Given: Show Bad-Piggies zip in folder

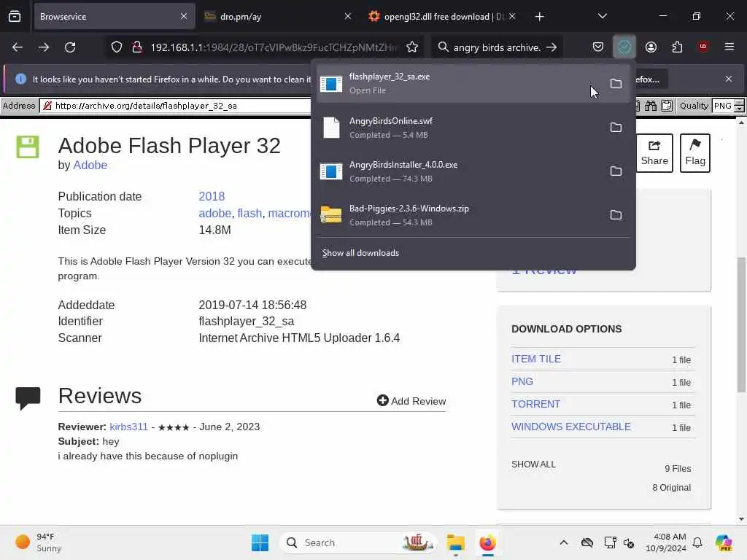Looking at the screenshot, I should click(x=616, y=215).
